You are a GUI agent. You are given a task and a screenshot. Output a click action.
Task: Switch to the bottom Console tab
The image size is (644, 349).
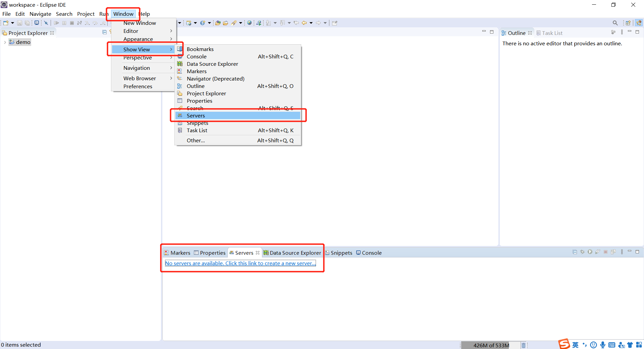tap(369, 253)
